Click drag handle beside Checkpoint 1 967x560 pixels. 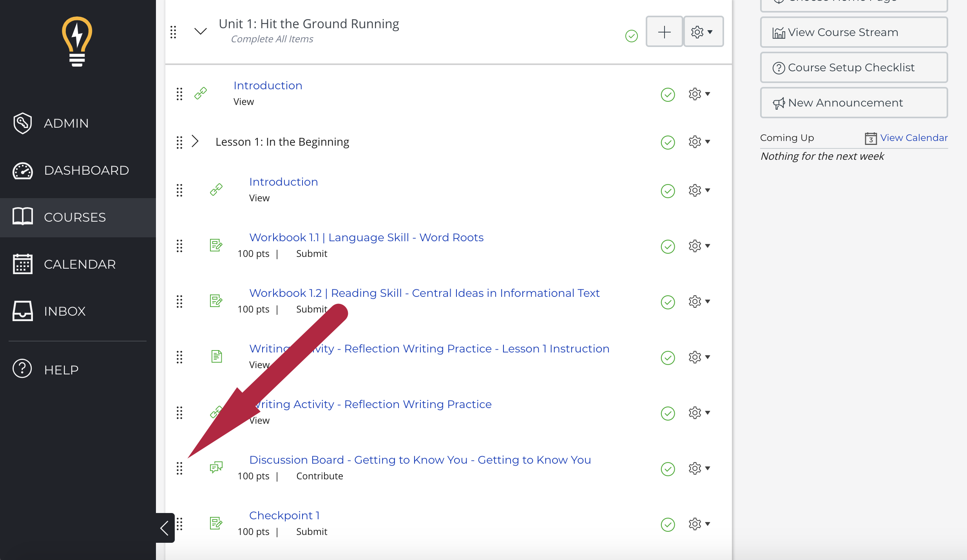[x=179, y=524]
